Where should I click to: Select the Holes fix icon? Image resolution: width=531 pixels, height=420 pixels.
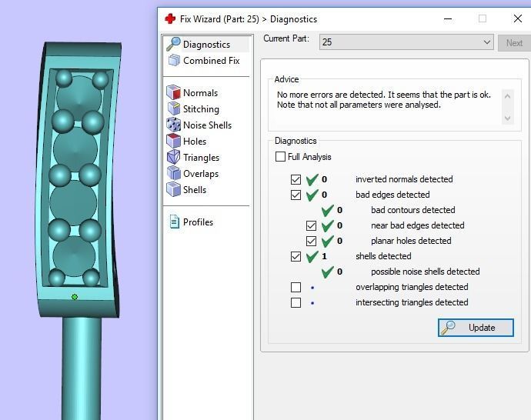point(174,141)
